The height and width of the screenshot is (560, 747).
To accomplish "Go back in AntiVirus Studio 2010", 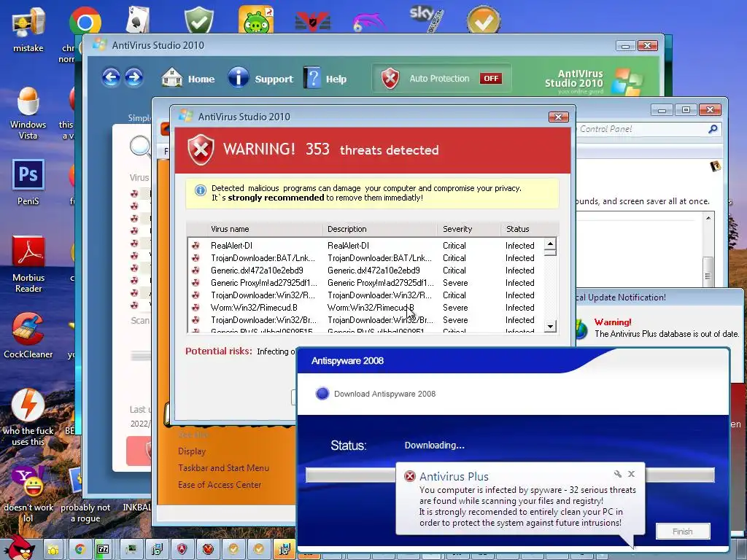I will click(111, 77).
